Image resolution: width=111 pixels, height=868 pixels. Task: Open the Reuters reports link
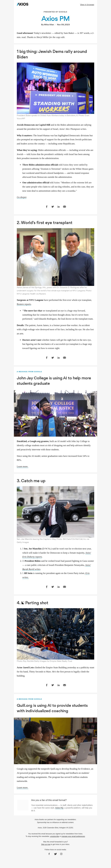pyautogui.click(x=24, y=304)
